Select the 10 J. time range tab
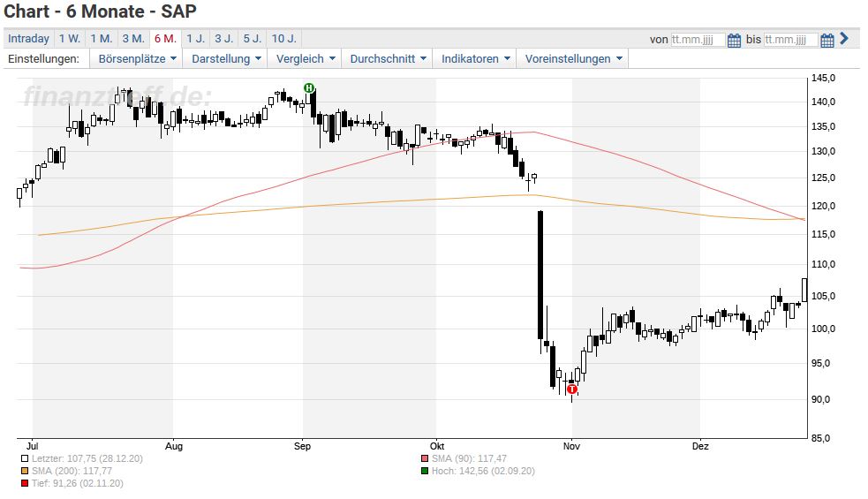Viewport: 868px width, 499px height. click(284, 39)
